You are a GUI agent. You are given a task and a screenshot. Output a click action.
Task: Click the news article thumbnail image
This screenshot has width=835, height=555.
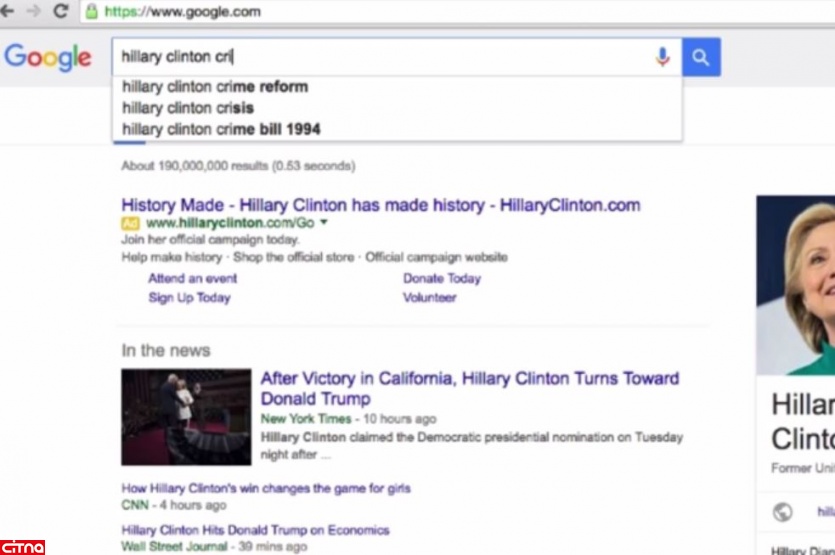(x=186, y=417)
